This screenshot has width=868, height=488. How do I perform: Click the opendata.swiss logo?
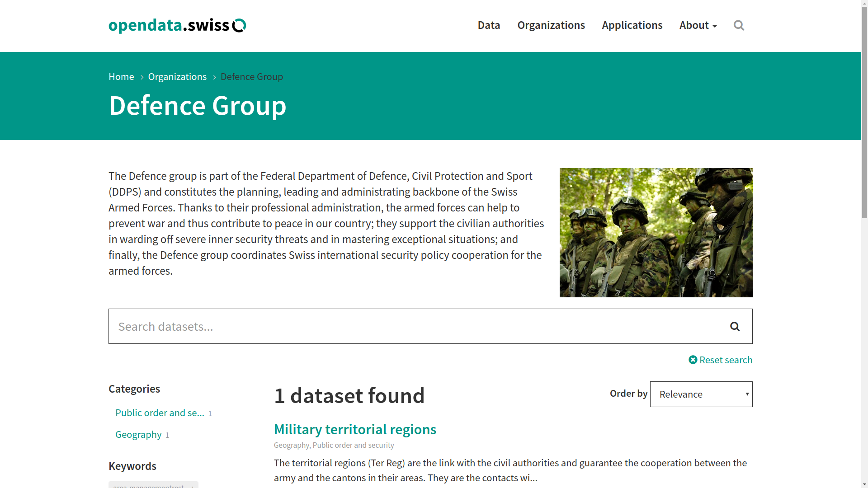click(x=177, y=25)
